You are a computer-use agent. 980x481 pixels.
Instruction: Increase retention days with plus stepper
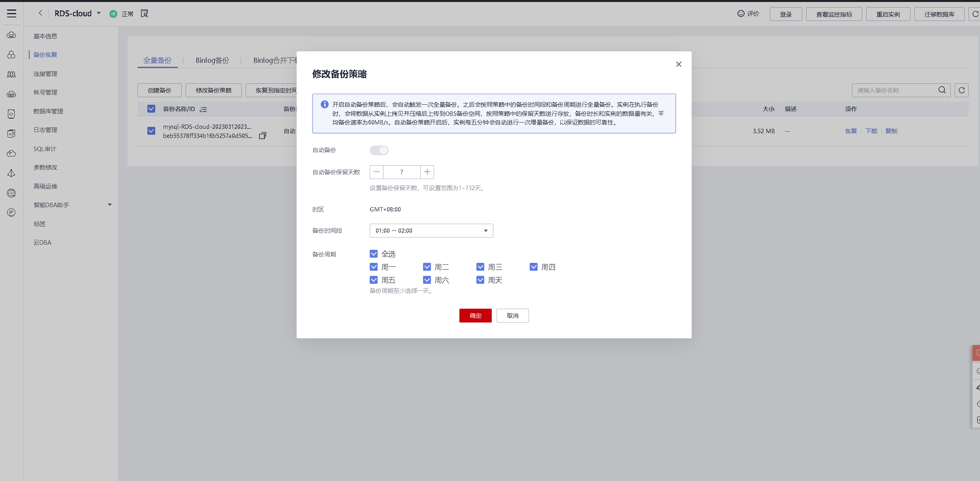[x=427, y=172]
